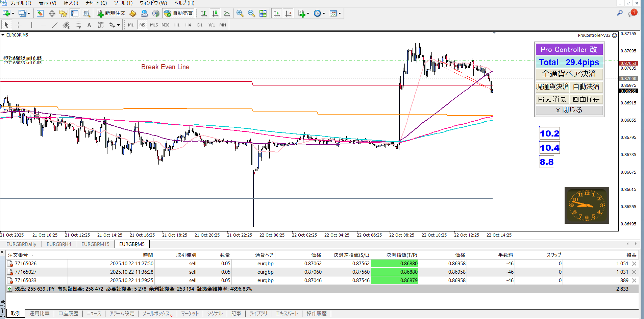Expand the arrows objects dropdown
The width and height of the screenshot is (644, 319).
pos(118,25)
